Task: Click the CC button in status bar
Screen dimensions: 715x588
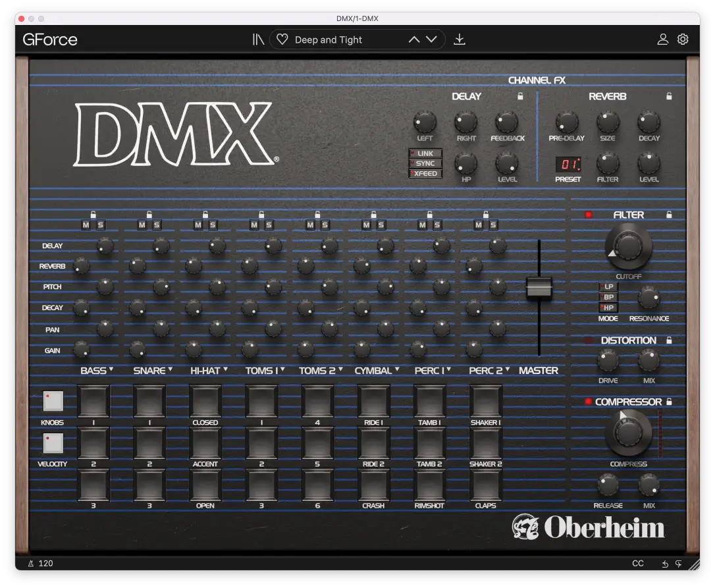Action: [638, 564]
